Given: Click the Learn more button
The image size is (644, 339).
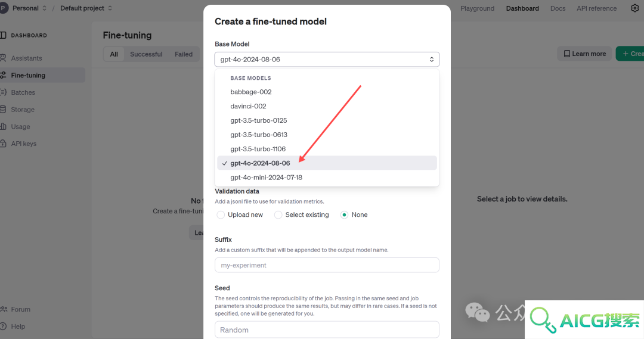Looking at the screenshot, I should 584,54.
